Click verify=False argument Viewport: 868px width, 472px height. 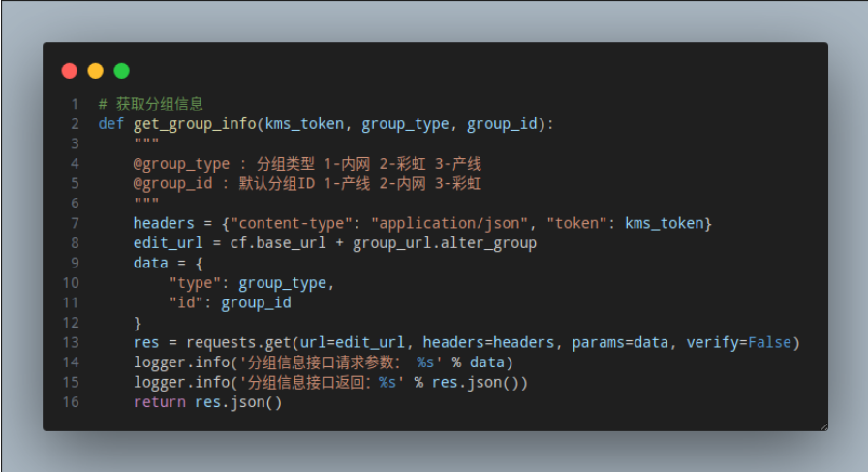pyautogui.click(x=739, y=343)
